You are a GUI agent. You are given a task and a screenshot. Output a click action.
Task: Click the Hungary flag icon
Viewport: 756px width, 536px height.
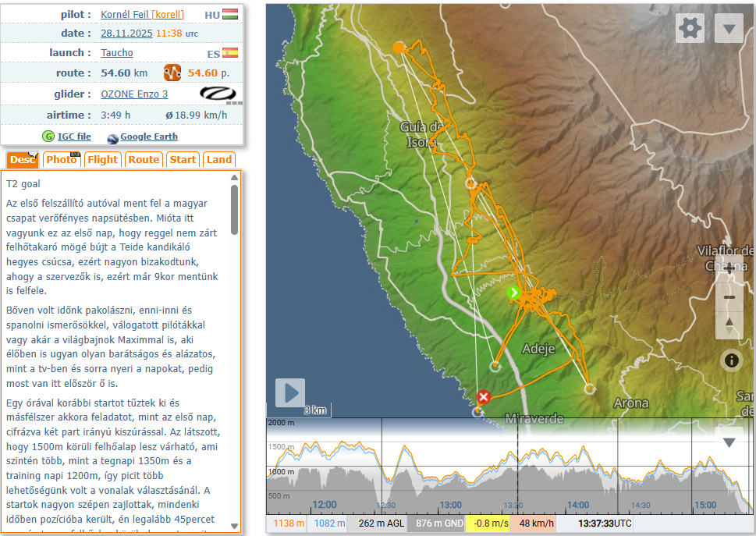coord(229,15)
